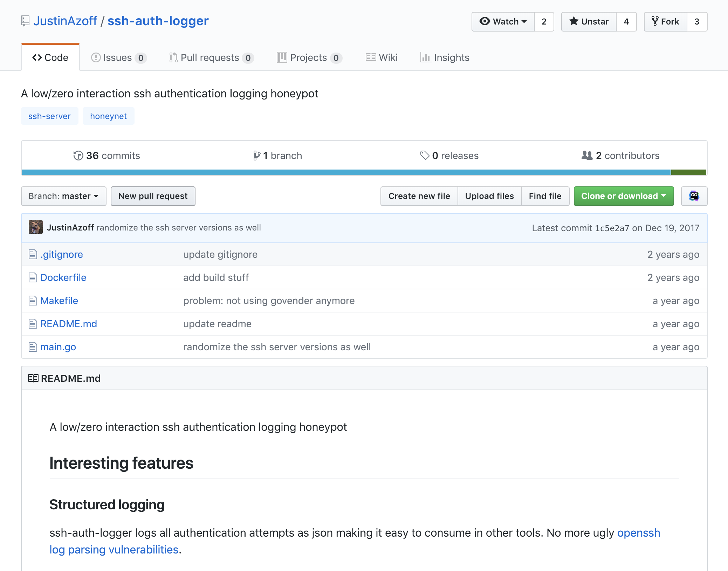728x571 pixels.
Task: Click the Projects board icon
Action: [282, 57]
